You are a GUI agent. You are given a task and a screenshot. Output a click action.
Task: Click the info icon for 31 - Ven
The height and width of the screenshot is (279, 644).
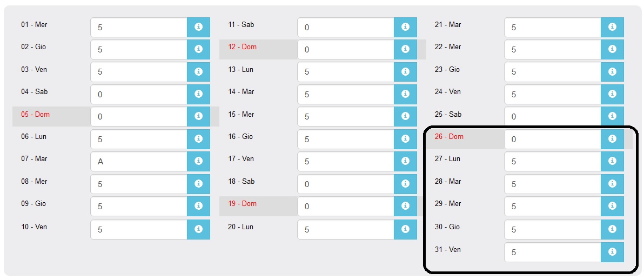[x=612, y=252]
